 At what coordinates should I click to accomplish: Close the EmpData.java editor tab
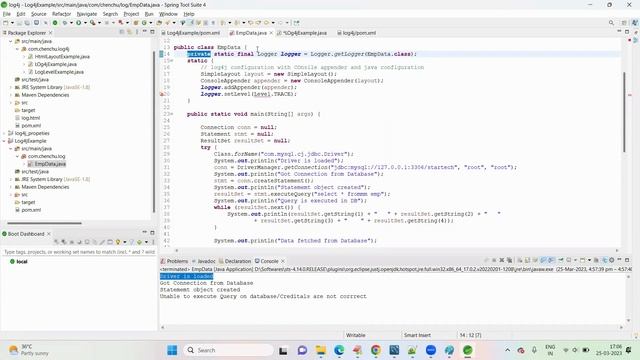(x=271, y=33)
